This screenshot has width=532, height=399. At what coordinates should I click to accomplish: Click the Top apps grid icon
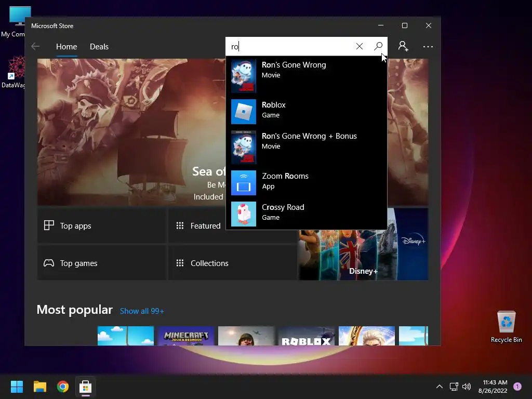pos(49,225)
